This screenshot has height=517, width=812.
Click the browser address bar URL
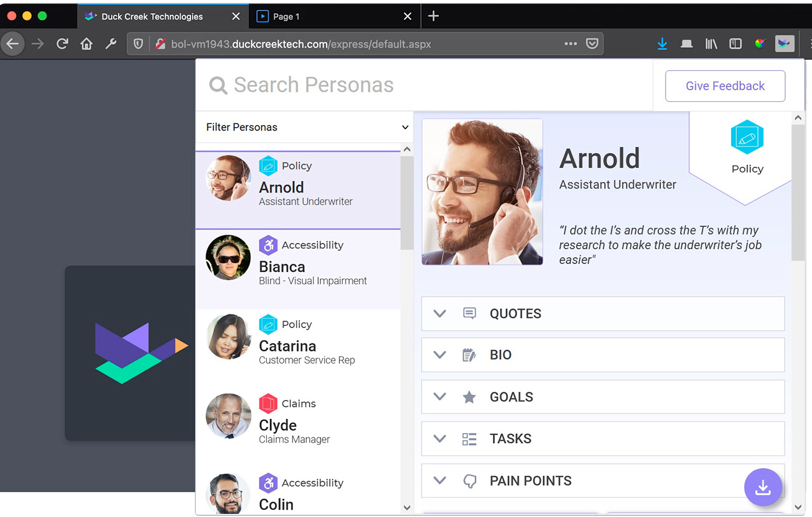coord(301,44)
